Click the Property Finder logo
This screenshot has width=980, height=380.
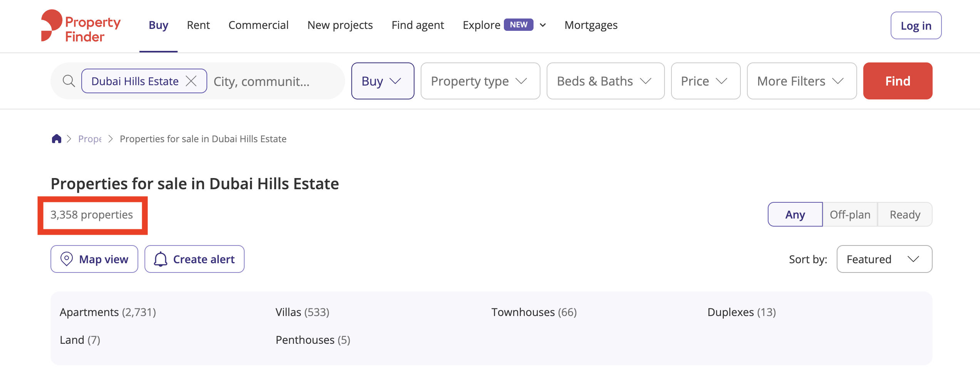point(81,25)
